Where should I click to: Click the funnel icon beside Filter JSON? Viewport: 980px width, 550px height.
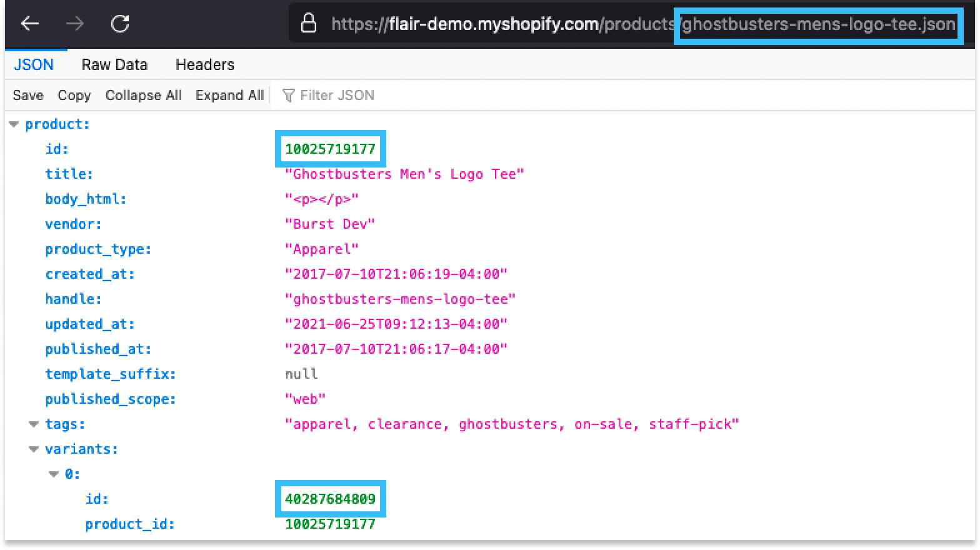(288, 96)
